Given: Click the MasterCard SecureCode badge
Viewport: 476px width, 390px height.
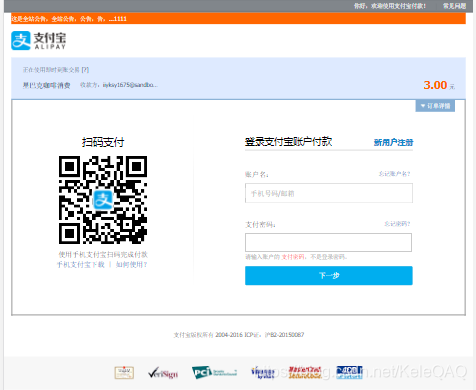Looking at the screenshot, I should click(305, 372).
